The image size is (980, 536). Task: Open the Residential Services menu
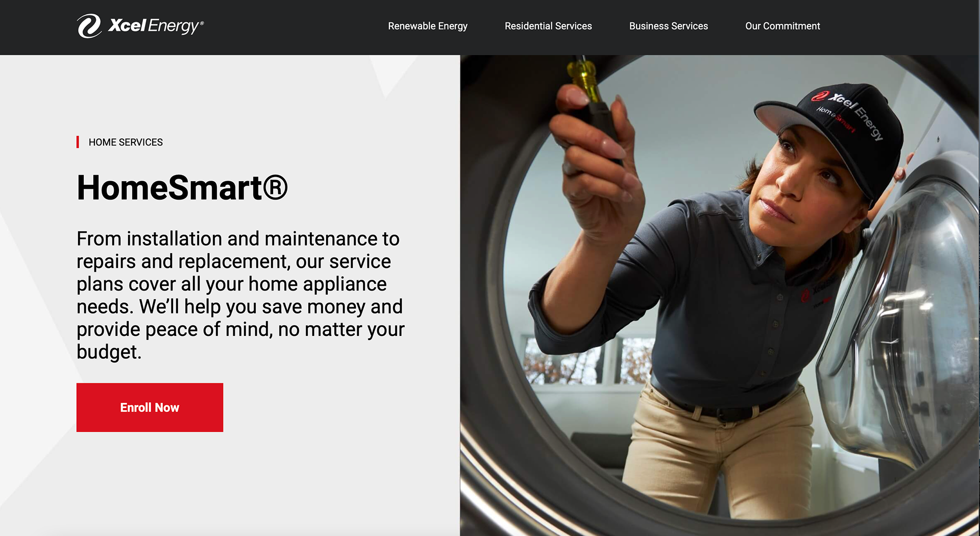pyautogui.click(x=548, y=26)
